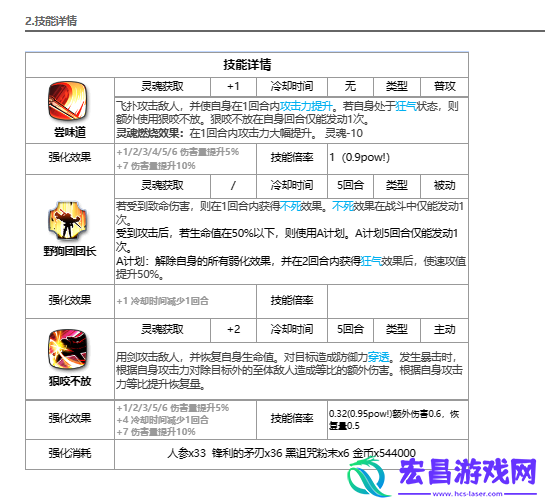
Task: Select the type value 普攻
Action: pos(445,86)
